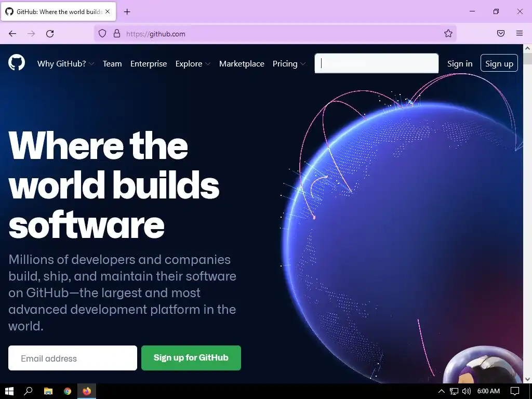Click the 6:00 AM clock

(x=488, y=391)
